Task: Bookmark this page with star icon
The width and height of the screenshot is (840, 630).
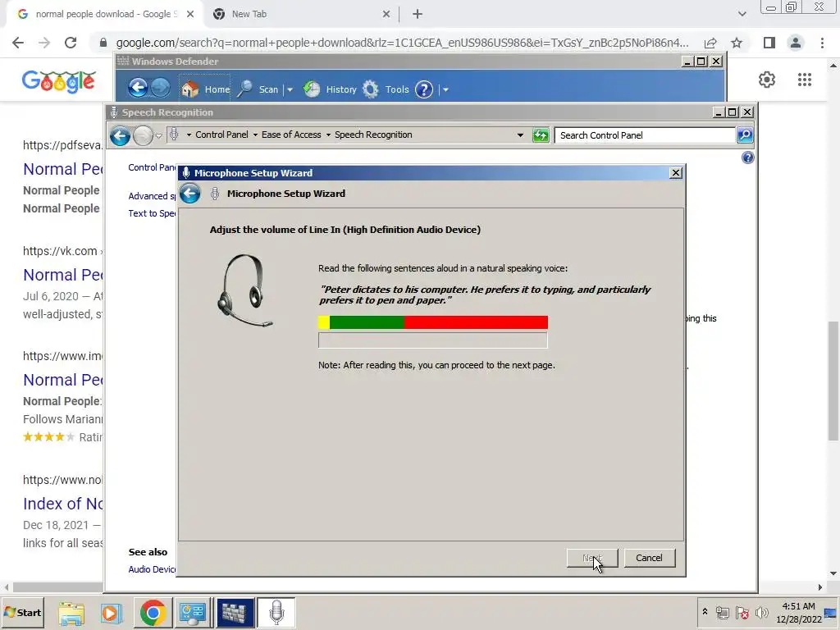Action: (x=737, y=43)
